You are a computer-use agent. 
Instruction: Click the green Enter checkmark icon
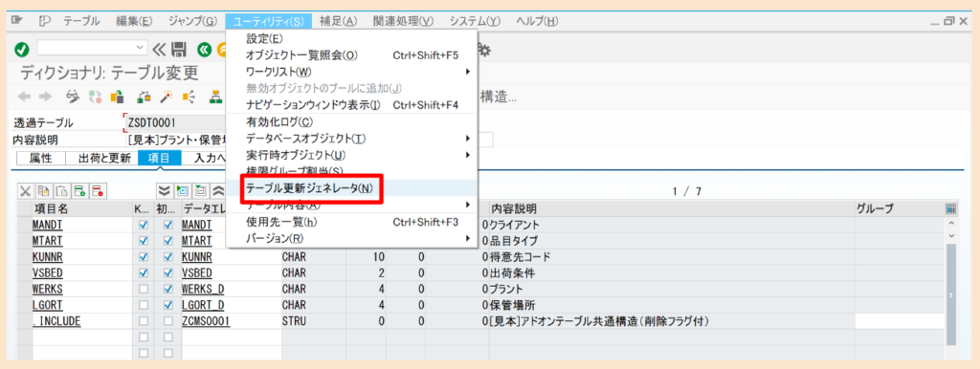pyautogui.click(x=22, y=50)
